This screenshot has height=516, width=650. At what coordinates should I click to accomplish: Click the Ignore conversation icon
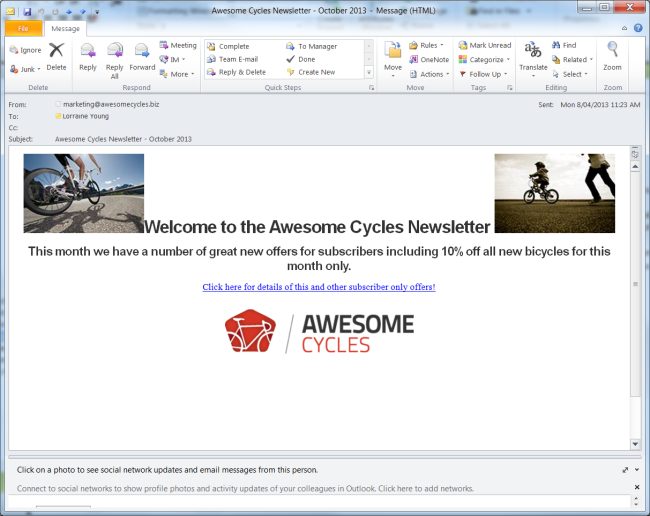click(x=25, y=50)
